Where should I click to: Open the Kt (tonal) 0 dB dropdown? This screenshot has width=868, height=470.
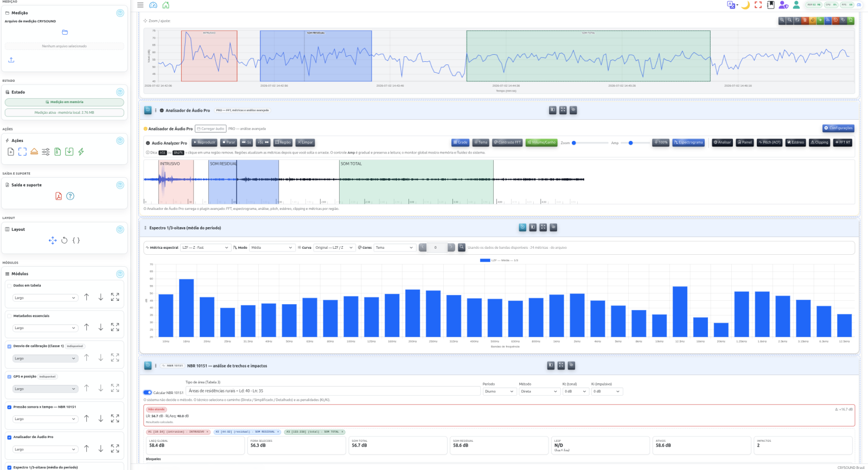(576, 391)
